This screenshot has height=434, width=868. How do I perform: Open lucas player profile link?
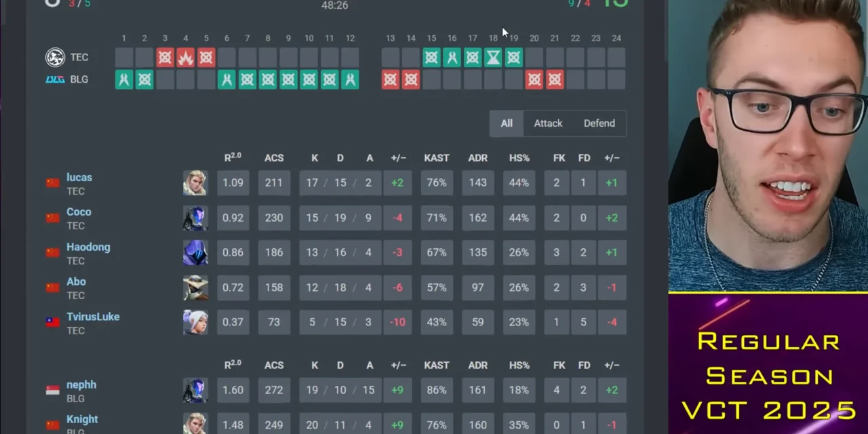pos(79,178)
